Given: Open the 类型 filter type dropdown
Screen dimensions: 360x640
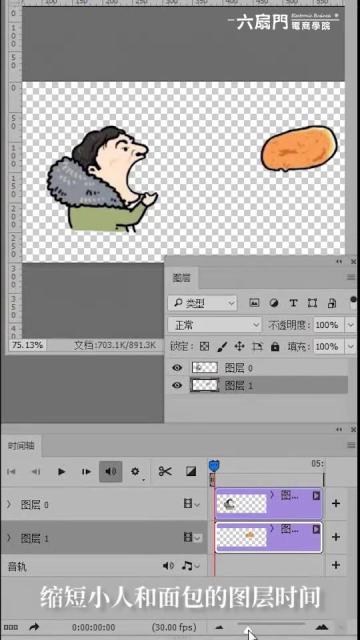Looking at the screenshot, I should (202, 303).
